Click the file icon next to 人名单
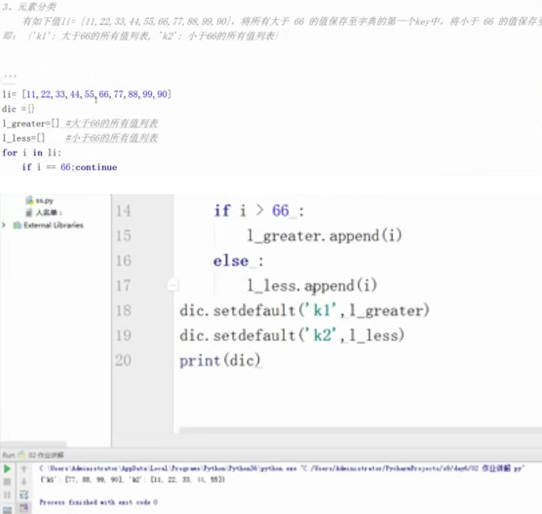This screenshot has width=542, height=514. click(x=30, y=213)
